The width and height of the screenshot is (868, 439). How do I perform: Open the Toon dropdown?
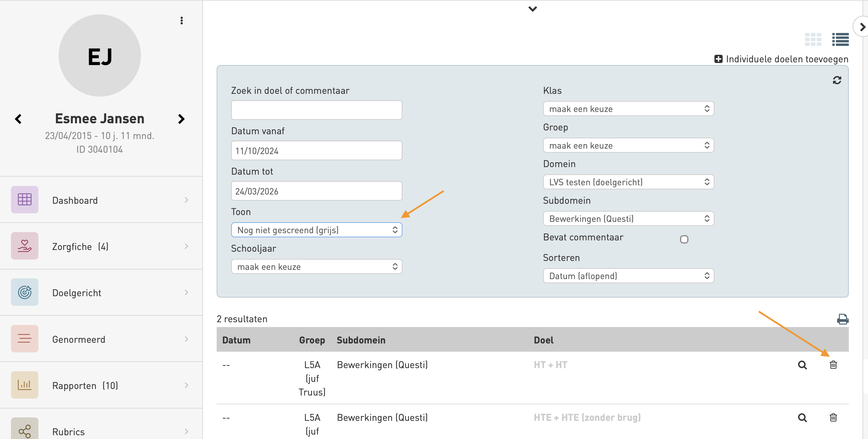pyautogui.click(x=316, y=230)
